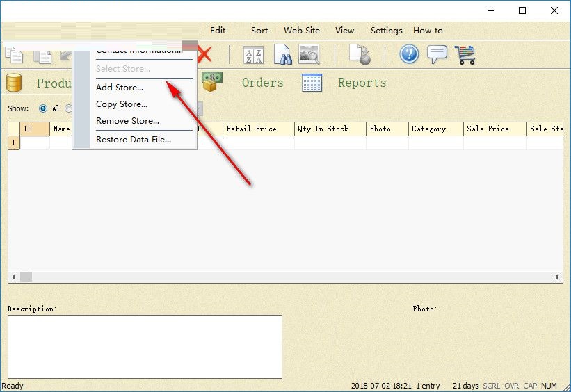Choose Remove Store... from the menu
The image size is (571, 392).
click(127, 121)
